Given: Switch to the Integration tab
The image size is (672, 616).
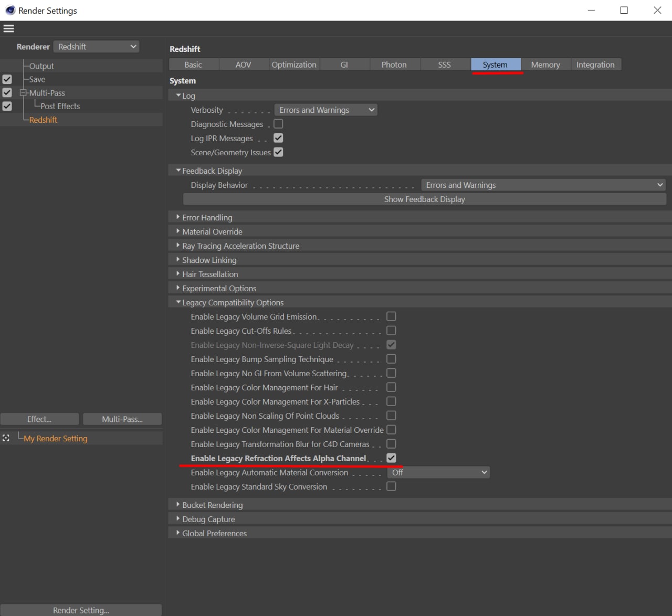Looking at the screenshot, I should (x=596, y=65).
